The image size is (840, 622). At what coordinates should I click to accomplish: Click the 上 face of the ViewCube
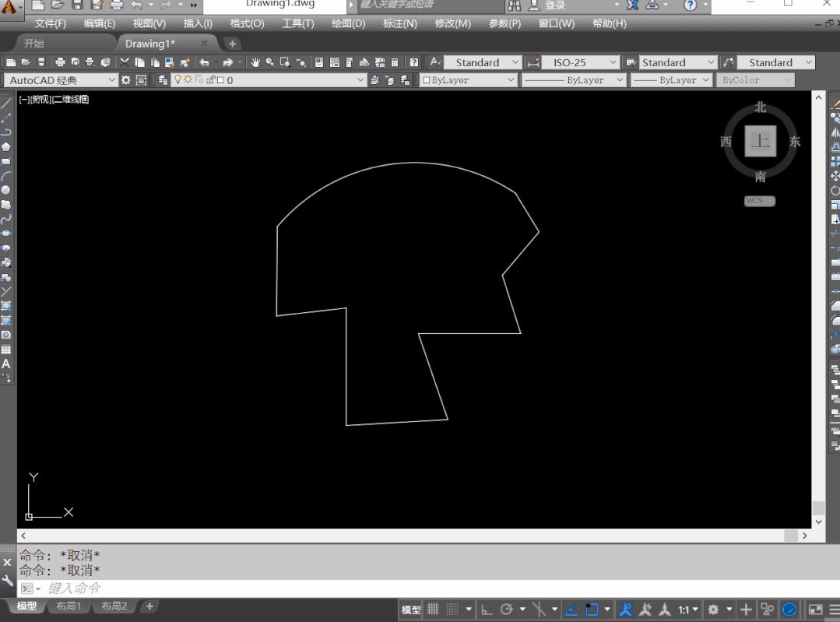[x=760, y=141]
